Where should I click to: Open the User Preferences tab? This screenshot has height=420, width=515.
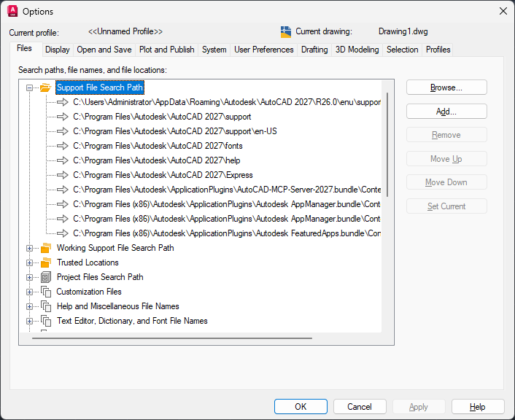tap(264, 50)
